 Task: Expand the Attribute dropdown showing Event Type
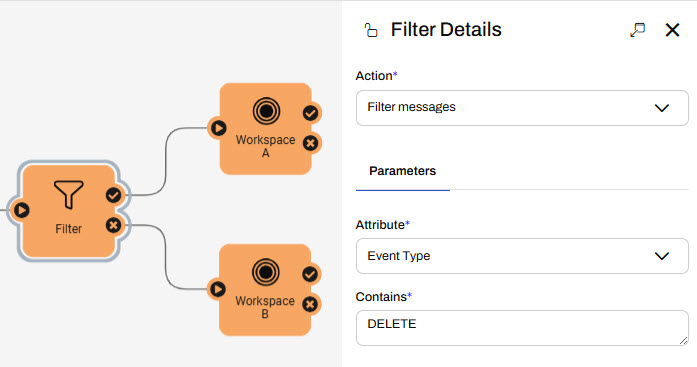[522, 256]
